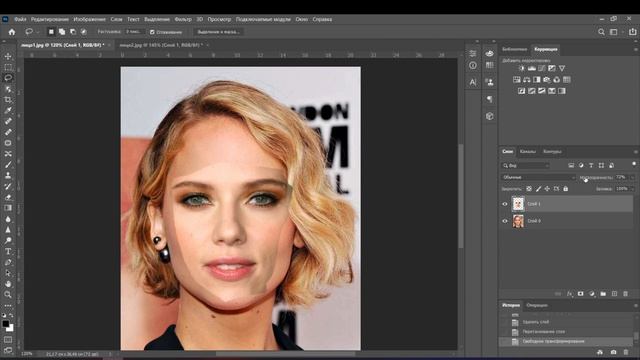The width and height of the screenshot is (640, 360).
Task: Open the Изображение menu
Action: [x=89, y=19]
